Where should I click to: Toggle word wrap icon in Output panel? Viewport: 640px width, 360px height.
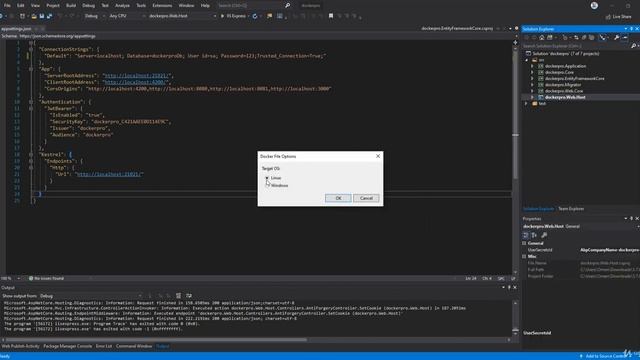pos(189,296)
